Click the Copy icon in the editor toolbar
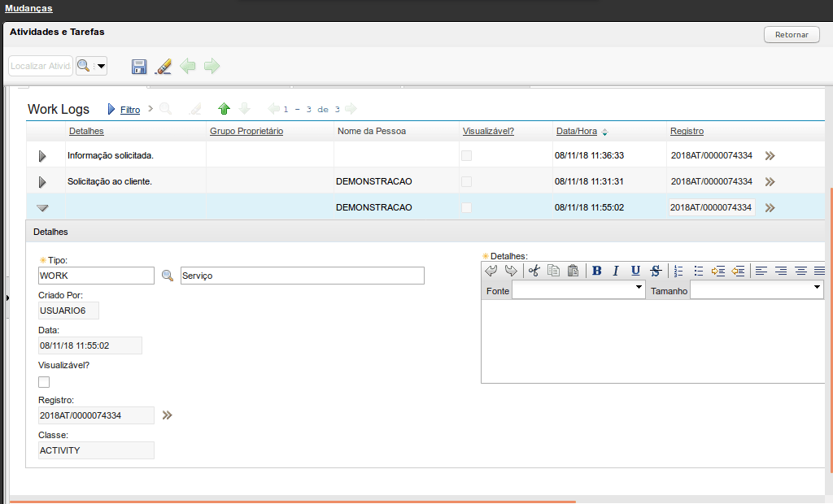This screenshot has width=833, height=504. 553,271
